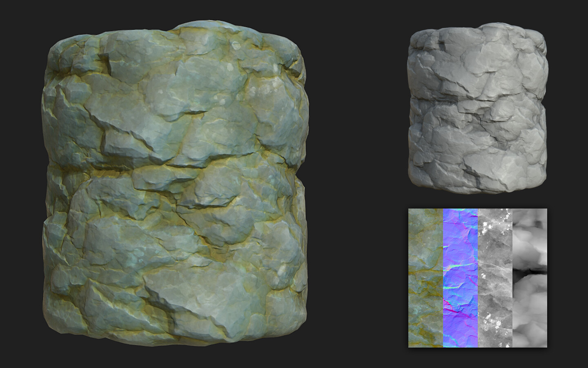Click the dark background area left of rock
Viewport: 588px width, 368px height.
(20, 184)
